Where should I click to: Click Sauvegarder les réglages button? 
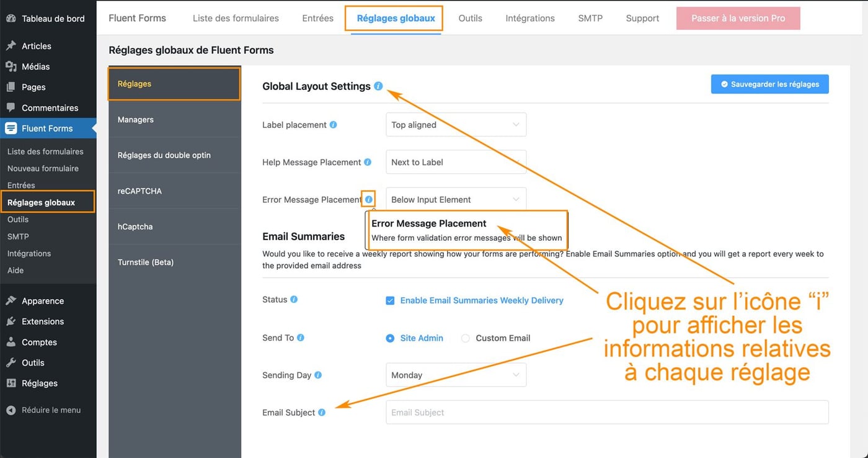769,84
